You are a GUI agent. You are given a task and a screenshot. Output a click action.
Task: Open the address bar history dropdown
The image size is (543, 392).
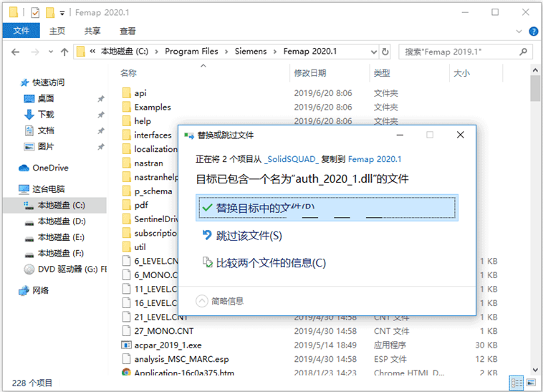371,52
